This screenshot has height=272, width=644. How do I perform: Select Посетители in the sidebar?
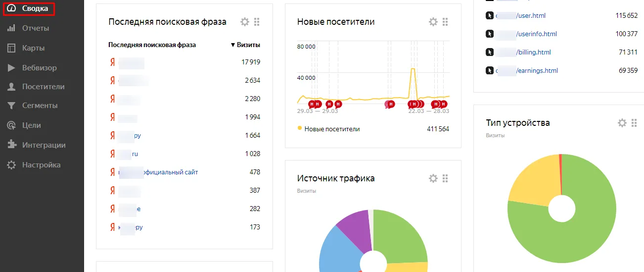click(43, 87)
